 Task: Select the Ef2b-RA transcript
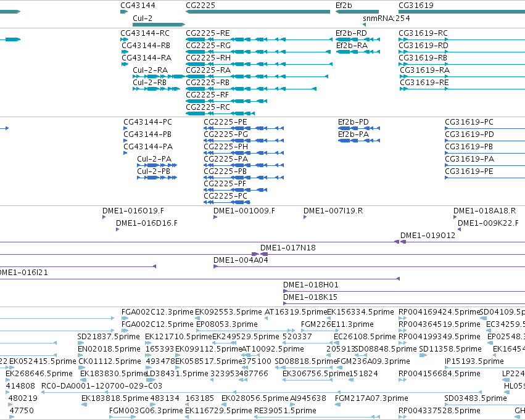(x=358, y=52)
